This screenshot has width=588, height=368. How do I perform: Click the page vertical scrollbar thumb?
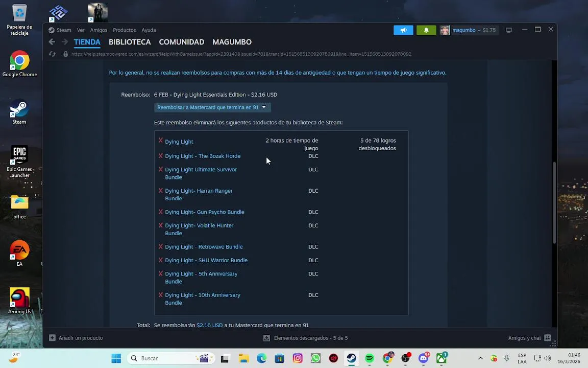(x=554, y=203)
